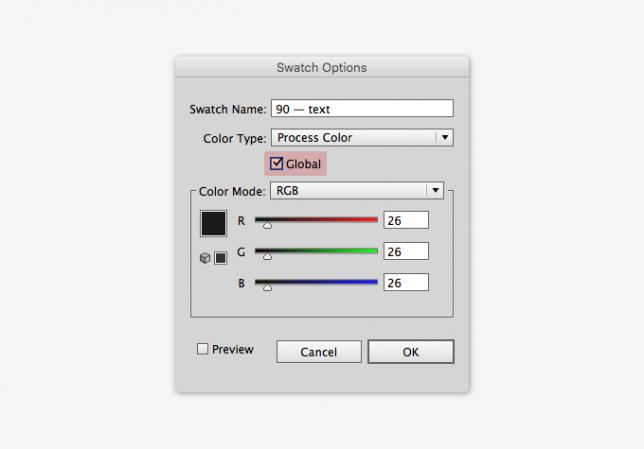Image resolution: width=644 pixels, height=449 pixels.
Task: Uncheck the Global checkbox
Action: click(x=276, y=163)
